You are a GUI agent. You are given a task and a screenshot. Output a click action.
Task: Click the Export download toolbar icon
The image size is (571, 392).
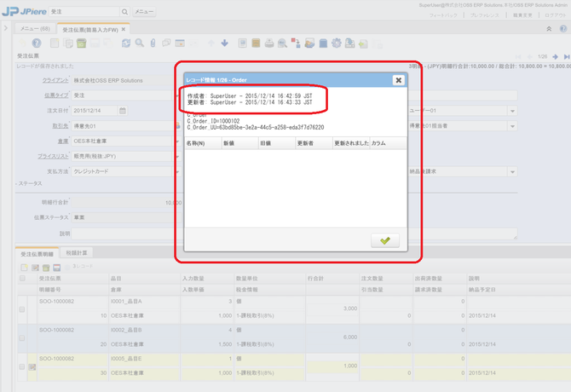pyautogui.click(x=349, y=43)
